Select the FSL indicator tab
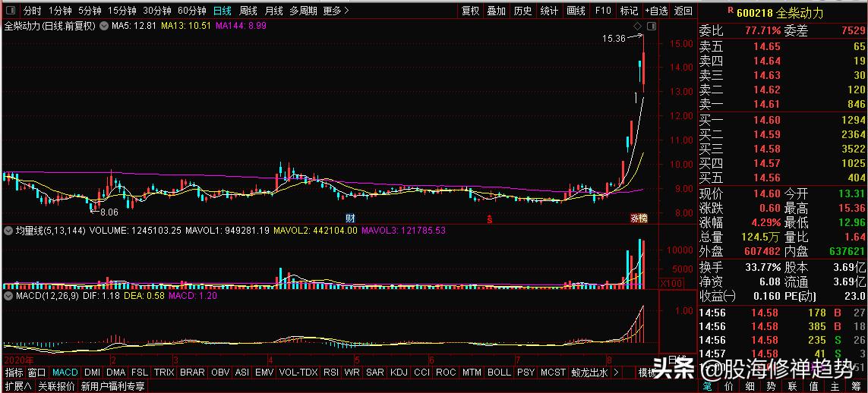 tap(140, 373)
